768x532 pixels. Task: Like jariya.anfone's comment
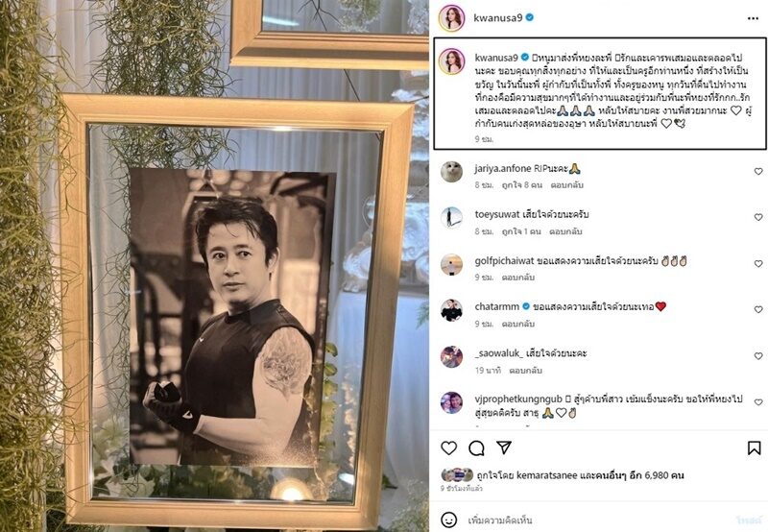coord(758,172)
